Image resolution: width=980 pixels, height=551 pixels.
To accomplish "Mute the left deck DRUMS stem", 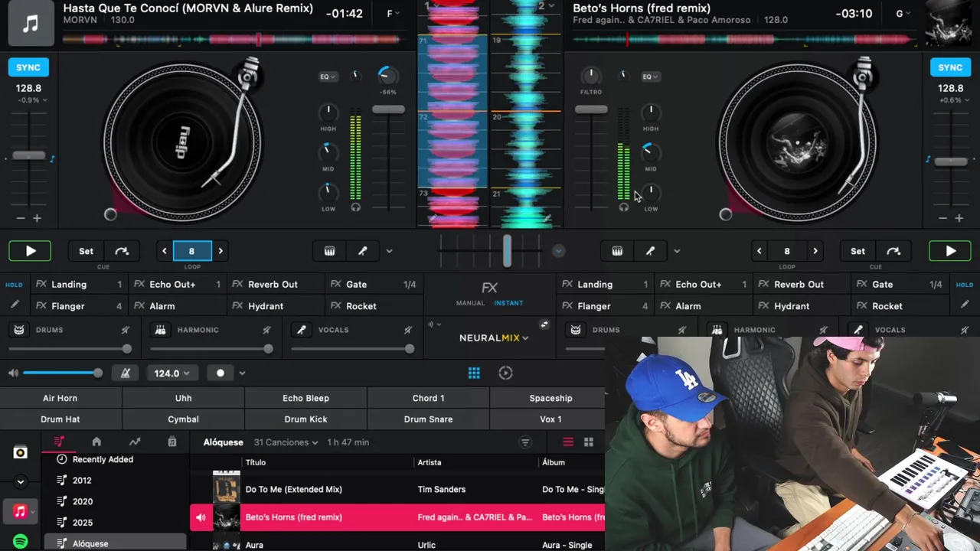I will [x=126, y=330].
